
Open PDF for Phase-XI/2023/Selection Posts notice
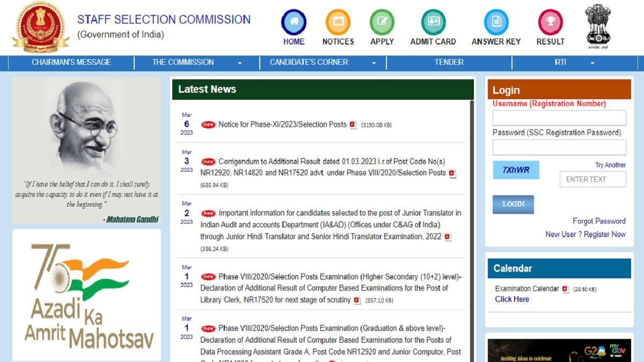(x=352, y=124)
